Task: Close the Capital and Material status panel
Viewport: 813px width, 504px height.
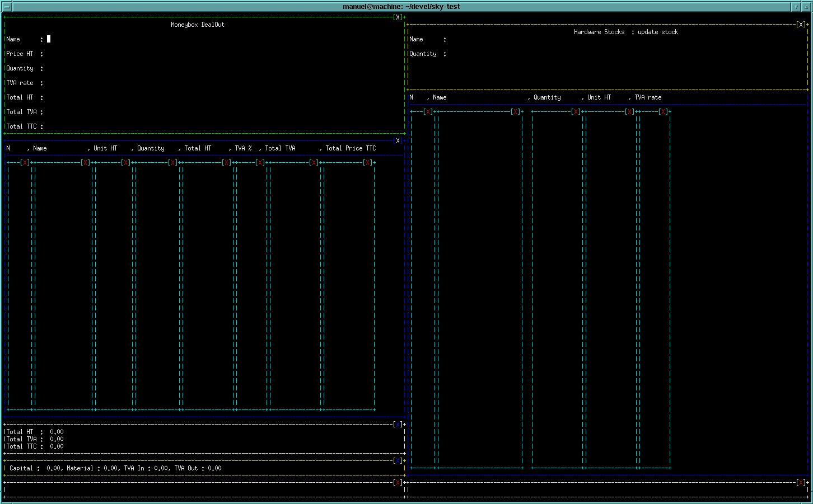Action: pyautogui.click(x=398, y=461)
